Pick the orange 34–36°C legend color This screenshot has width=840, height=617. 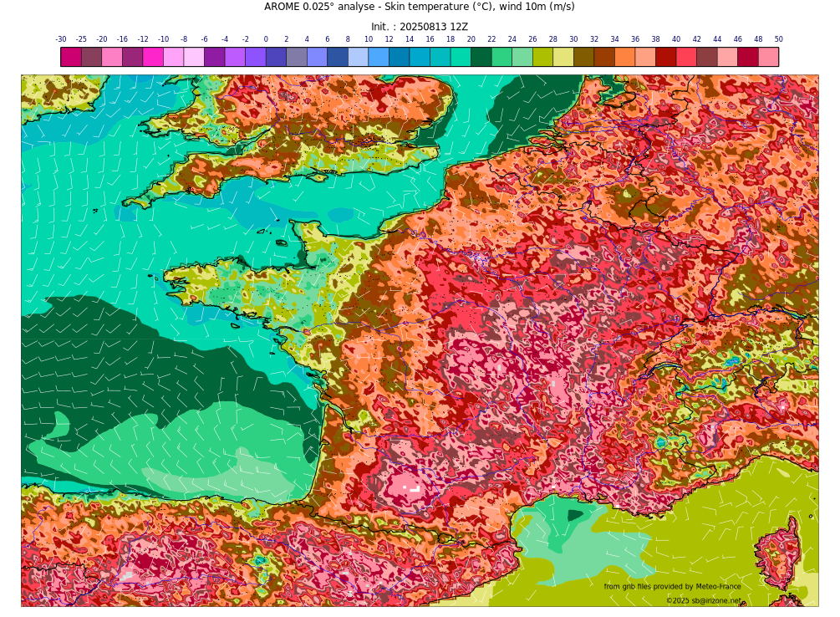[x=624, y=57]
